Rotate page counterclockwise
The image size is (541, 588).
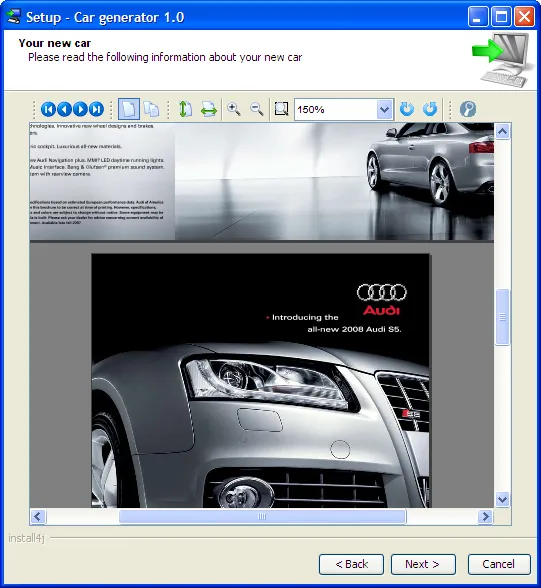click(x=430, y=110)
